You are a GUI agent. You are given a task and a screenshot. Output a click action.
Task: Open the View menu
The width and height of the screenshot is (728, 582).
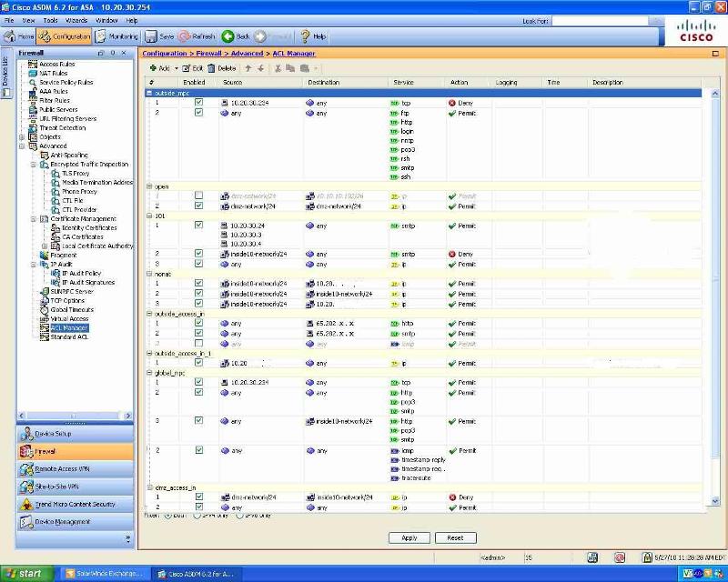point(28,20)
